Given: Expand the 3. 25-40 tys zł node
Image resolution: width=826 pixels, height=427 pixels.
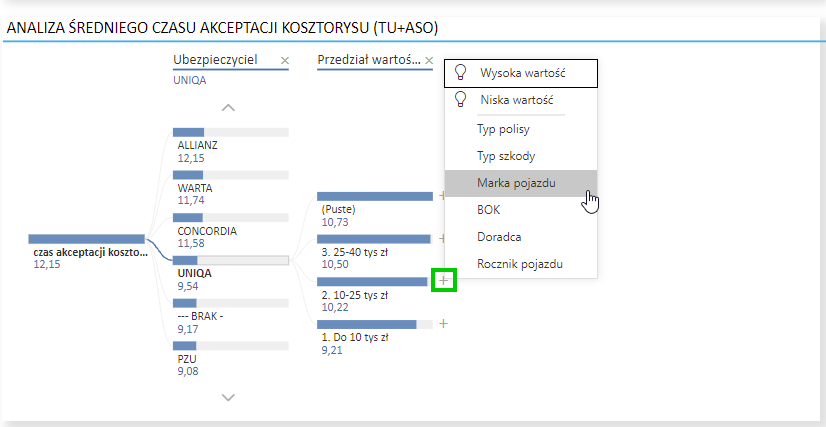Looking at the screenshot, I should (x=443, y=239).
